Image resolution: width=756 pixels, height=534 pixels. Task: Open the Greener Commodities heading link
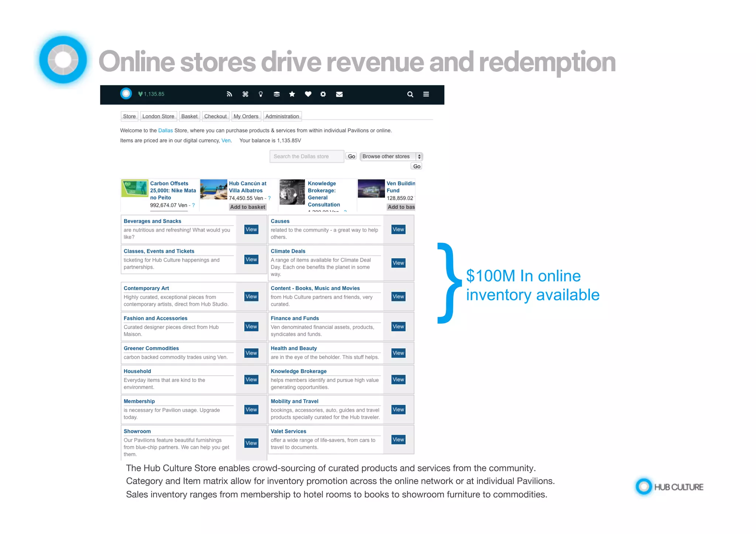[151, 348]
